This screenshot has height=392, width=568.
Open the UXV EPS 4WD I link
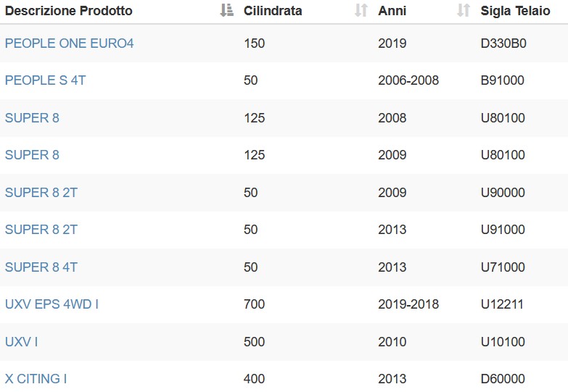coord(52,304)
